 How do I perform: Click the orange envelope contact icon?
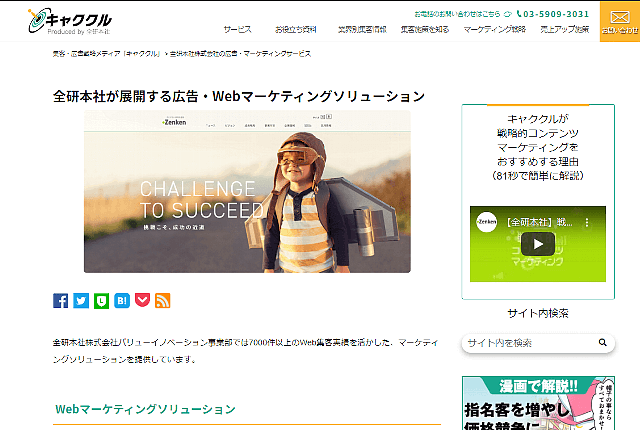click(619, 21)
